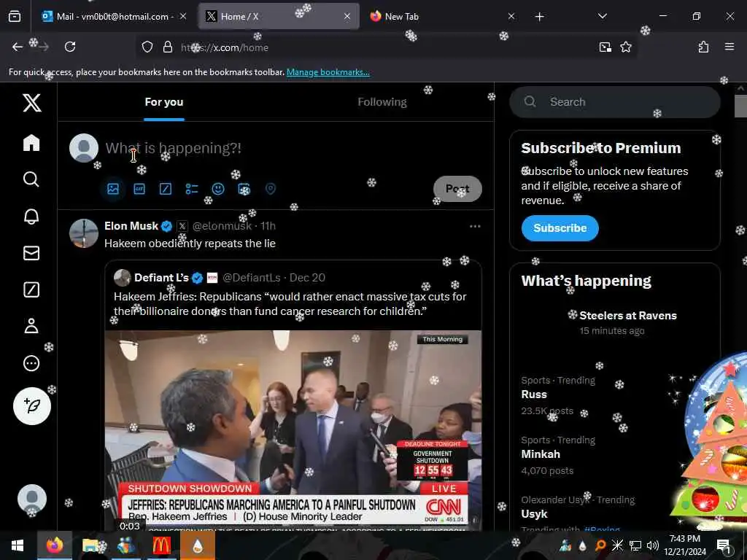Click the page vertical scrollbar thumb
Image resolution: width=747 pixels, height=560 pixels.
[740, 106]
